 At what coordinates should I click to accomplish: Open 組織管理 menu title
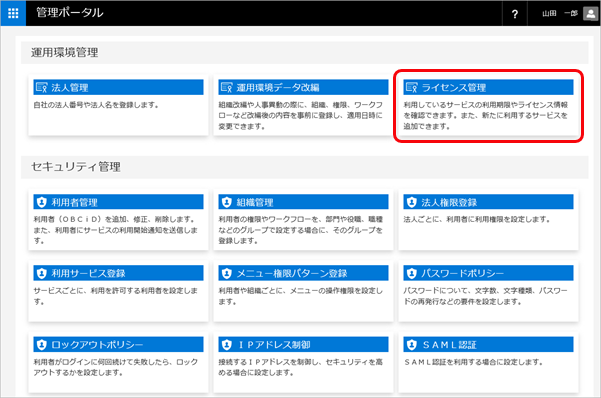[255, 202]
